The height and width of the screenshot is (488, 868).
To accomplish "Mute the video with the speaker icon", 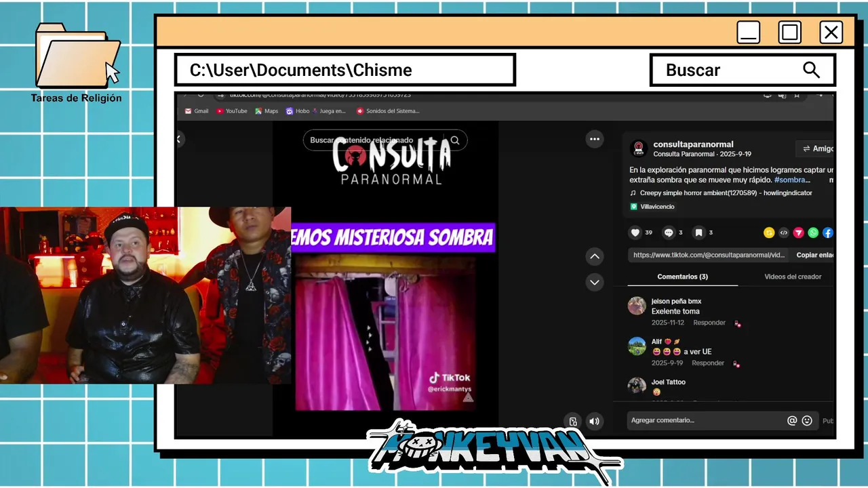I will click(595, 422).
